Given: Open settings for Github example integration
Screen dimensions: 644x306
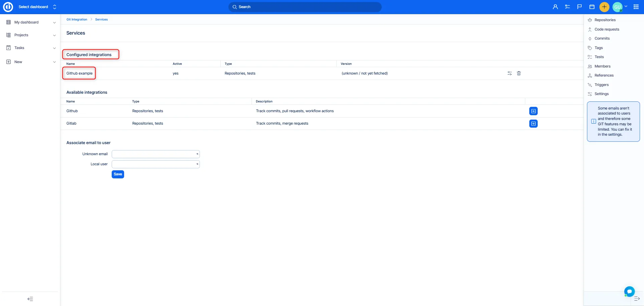Looking at the screenshot, I should click(x=509, y=73).
